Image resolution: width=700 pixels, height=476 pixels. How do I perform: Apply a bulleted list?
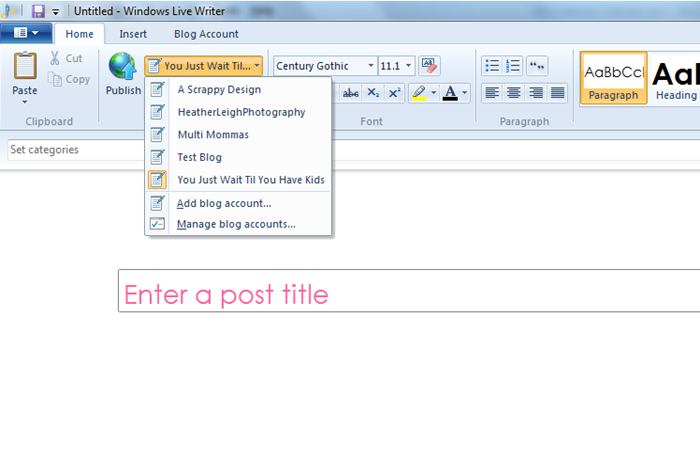click(492, 66)
